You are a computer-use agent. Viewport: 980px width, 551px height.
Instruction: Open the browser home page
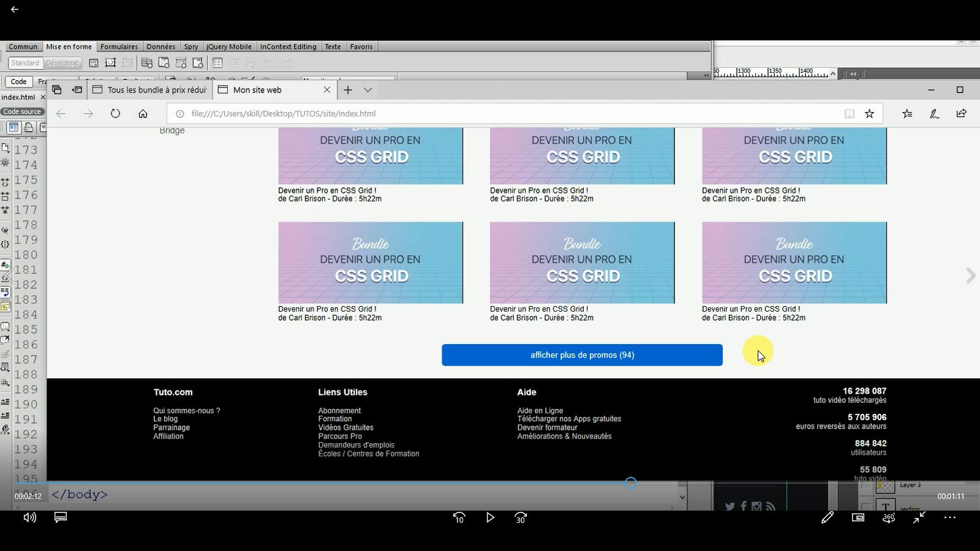coord(143,113)
